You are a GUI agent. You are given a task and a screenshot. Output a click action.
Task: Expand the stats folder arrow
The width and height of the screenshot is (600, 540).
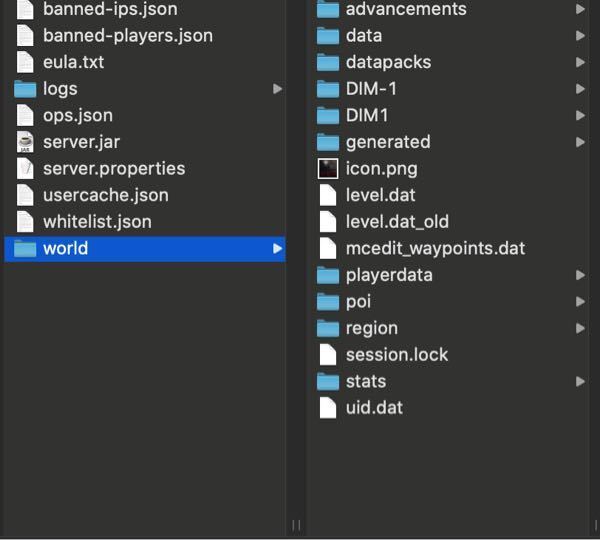580,381
